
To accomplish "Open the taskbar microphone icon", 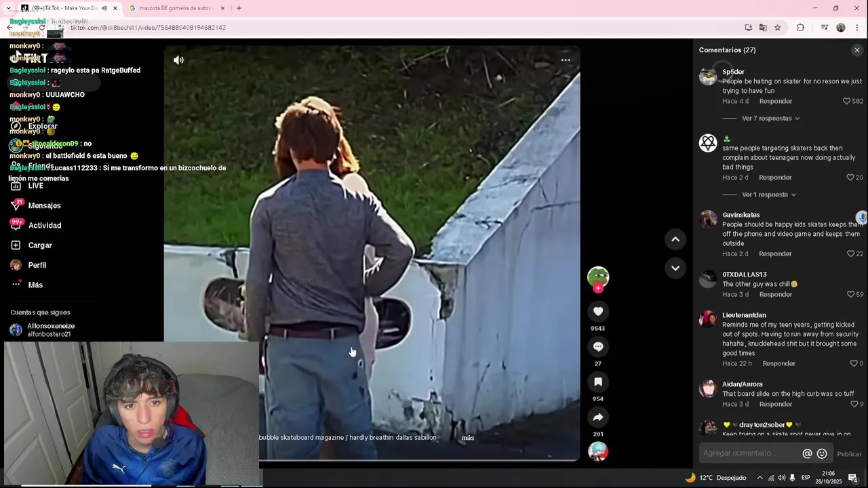I will pyautogui.click(x=792, y=478).
